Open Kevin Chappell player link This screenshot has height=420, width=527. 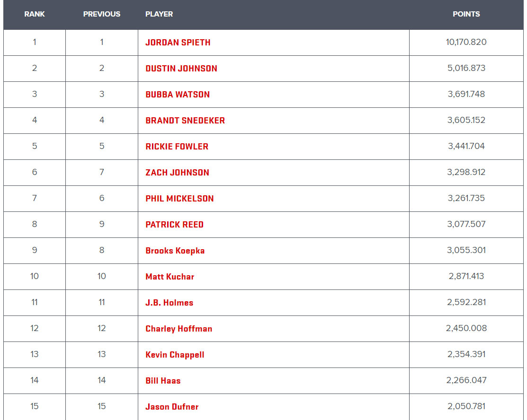tap(175, 355)
